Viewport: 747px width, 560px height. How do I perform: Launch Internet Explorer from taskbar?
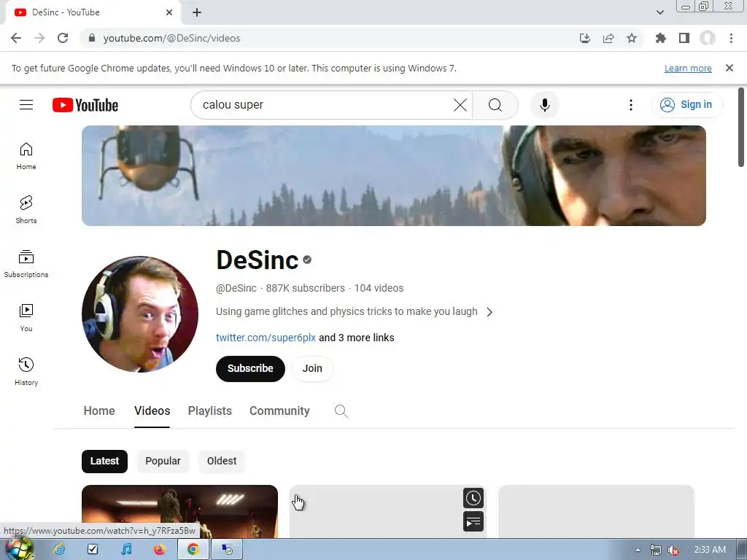click(x=59, y=550)
